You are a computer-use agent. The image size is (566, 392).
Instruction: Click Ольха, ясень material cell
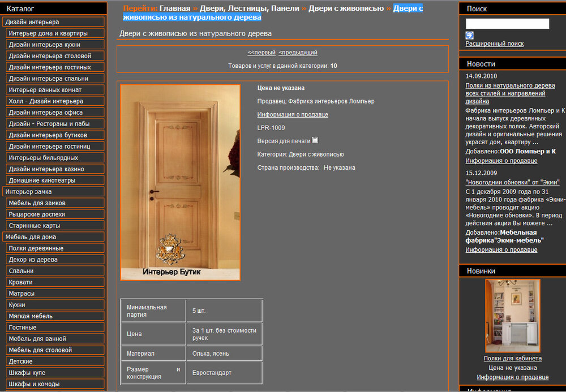click(x=224, y=354)
